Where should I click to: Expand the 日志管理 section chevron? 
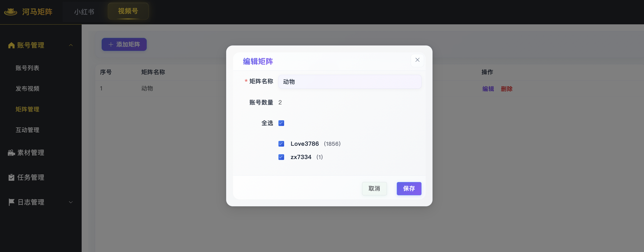click(71, 202)
